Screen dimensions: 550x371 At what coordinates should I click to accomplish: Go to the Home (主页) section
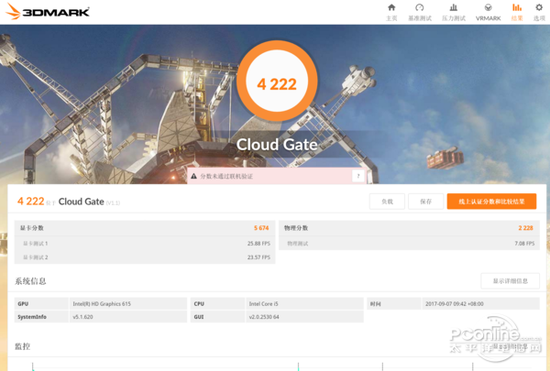(391, 12)
